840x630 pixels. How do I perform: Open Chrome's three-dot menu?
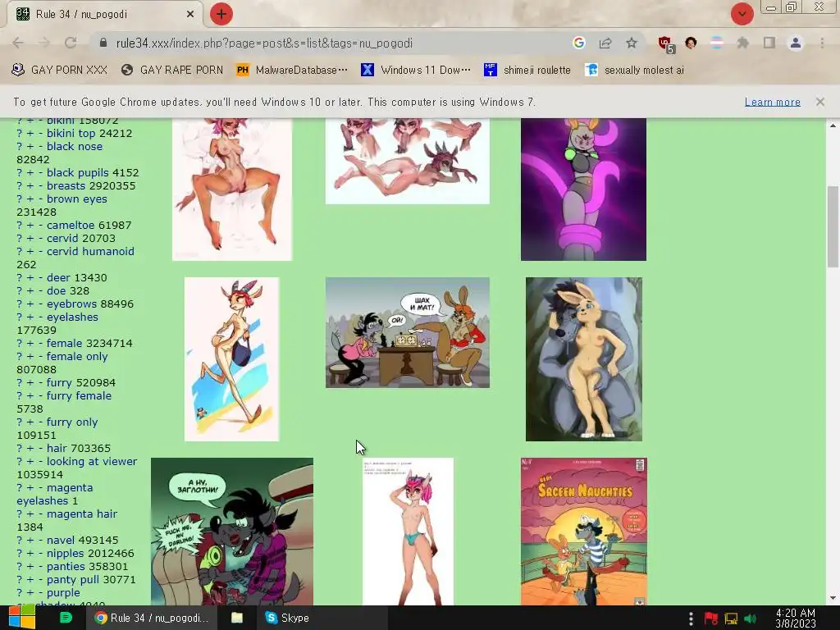coord(822,43)
